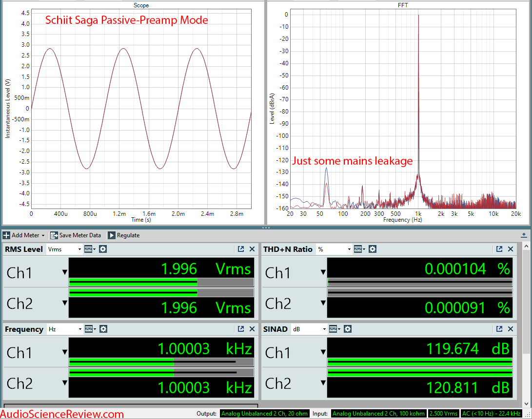Click the Time (s) axis label
This screenshot has width=532, height=419.
coord(141,220)
